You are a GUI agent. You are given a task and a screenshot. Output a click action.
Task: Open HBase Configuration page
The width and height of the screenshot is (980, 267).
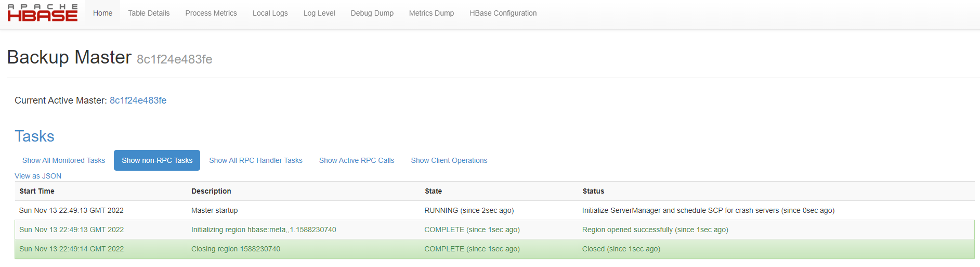click(503, 13)
